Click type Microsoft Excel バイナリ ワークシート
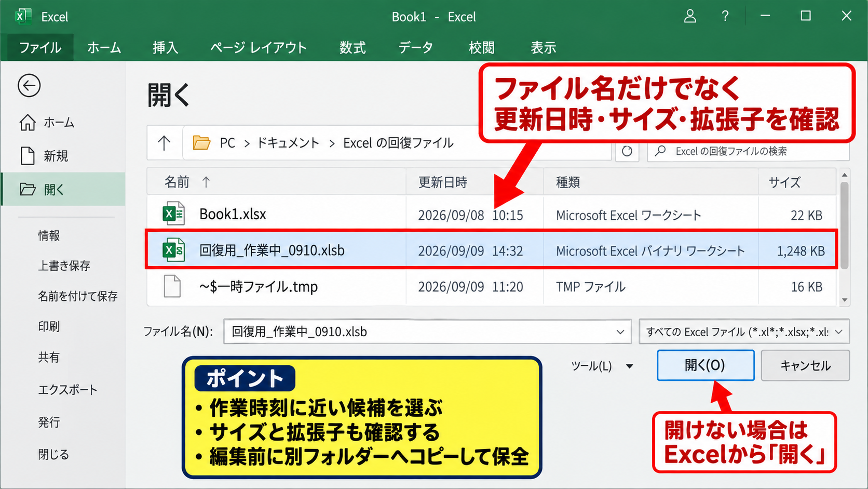868x489 pixels. tap(650, 251)
